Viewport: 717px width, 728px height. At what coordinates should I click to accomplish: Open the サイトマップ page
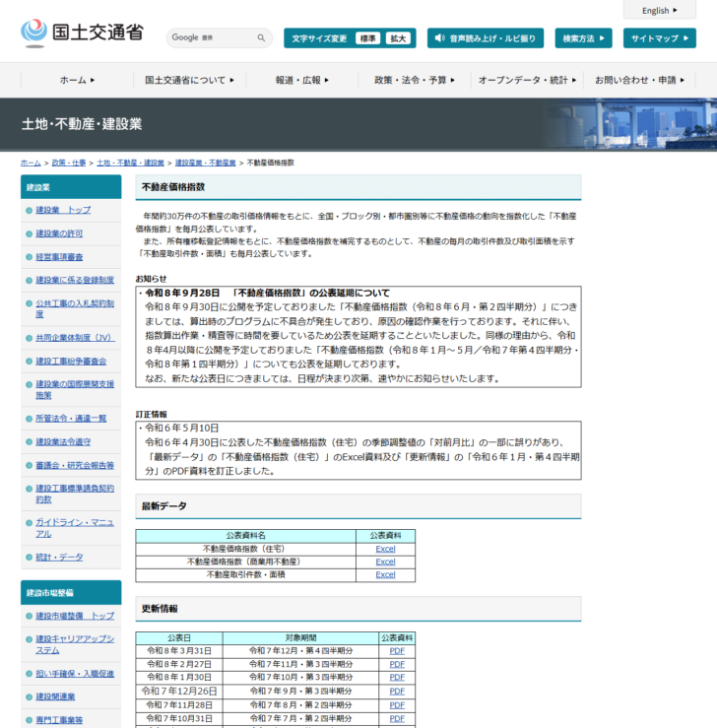click(x=660, y=38)
